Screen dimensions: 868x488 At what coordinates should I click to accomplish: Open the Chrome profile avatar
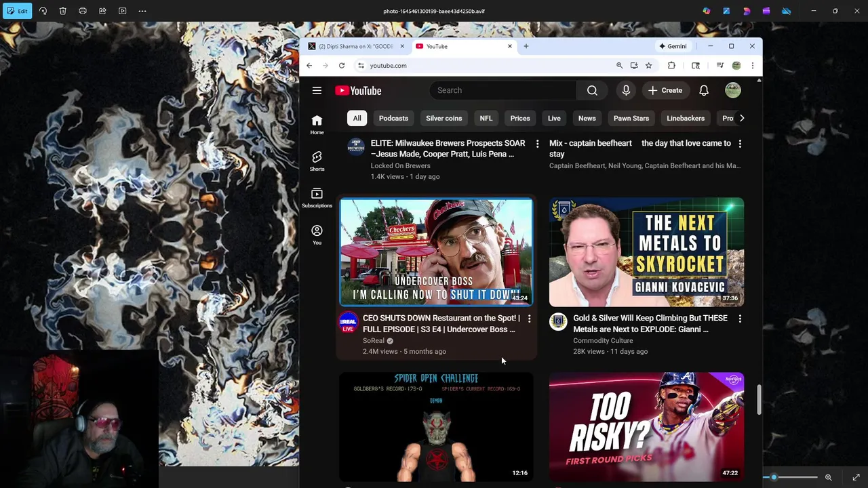click(736, 66)
